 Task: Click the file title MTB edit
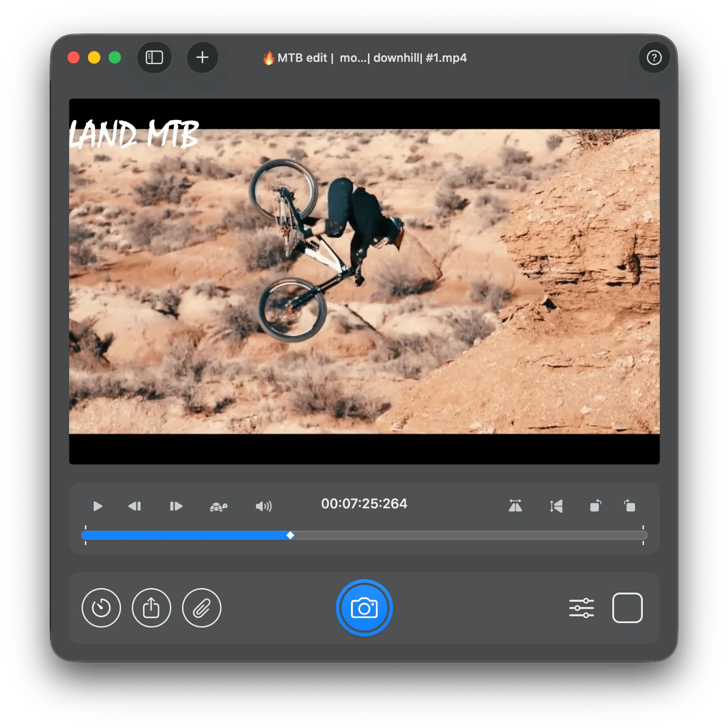365,58
